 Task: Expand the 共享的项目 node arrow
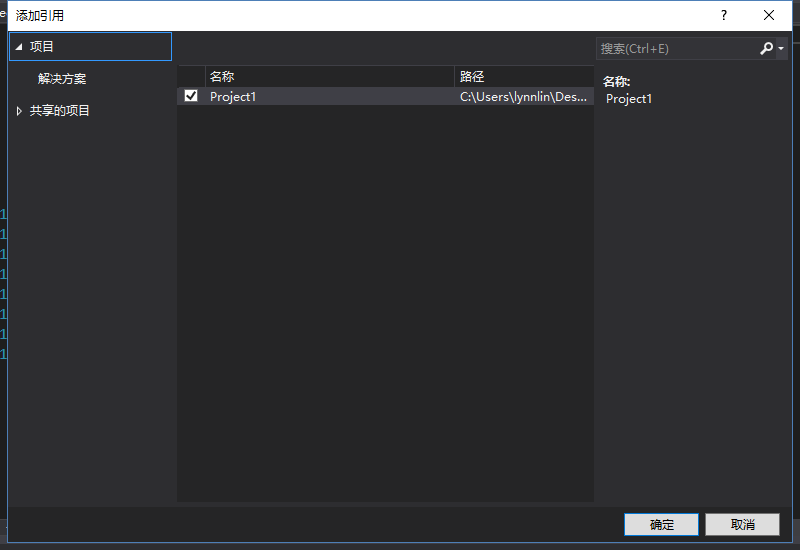click(19, 111)
